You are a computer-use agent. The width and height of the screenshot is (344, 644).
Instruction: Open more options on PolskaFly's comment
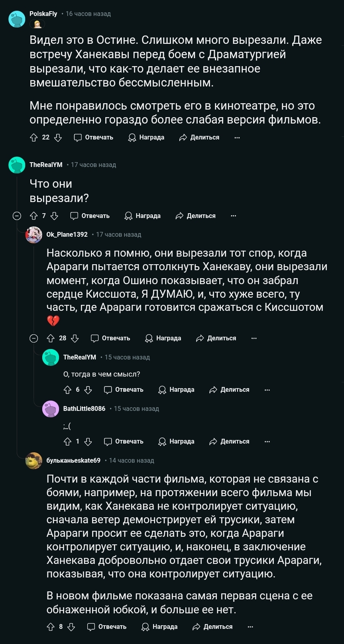pyautogui.click(x=237, y=137)
